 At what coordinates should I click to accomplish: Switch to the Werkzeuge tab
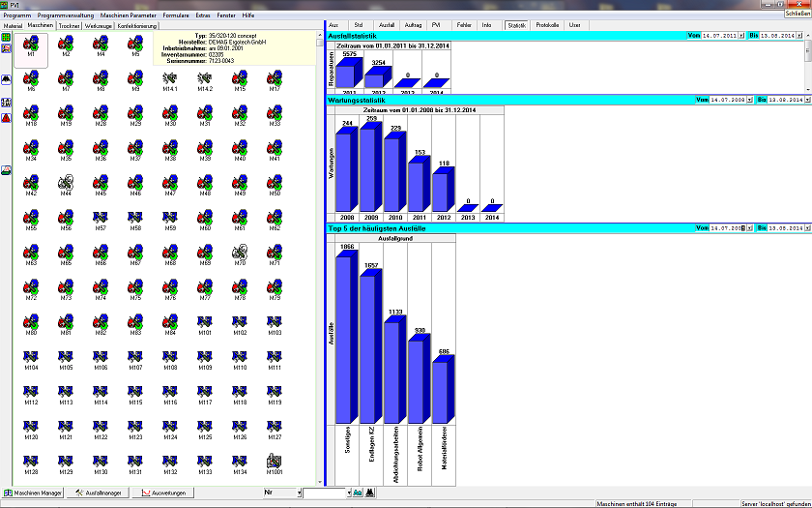tap(99, 25)
